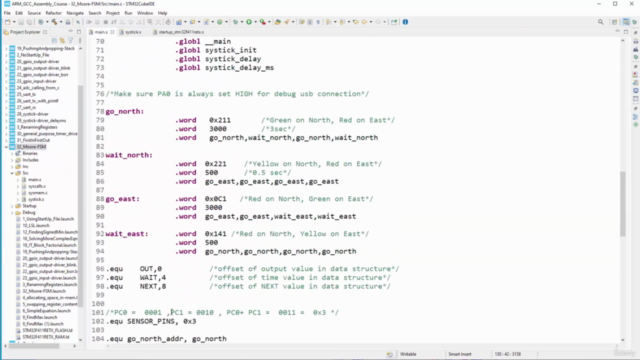Click the External Tools run icon
Viewport: 640px width, 360px height.
(x=262, y=22)
